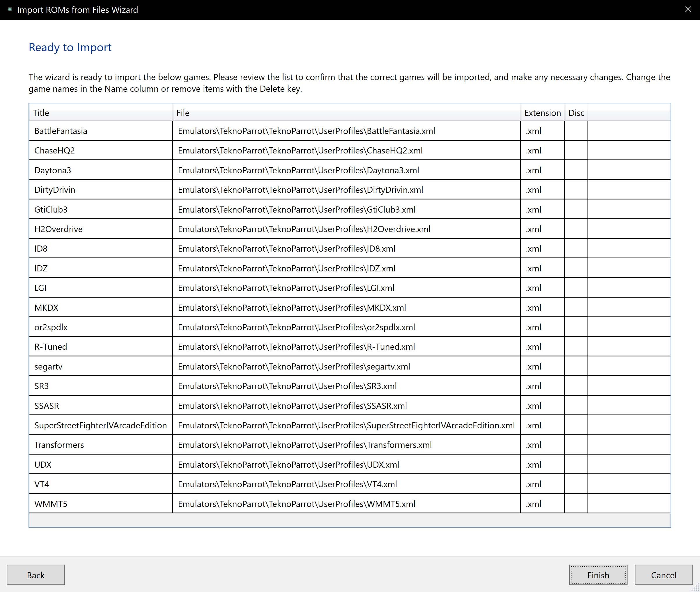This screenshot has height=592, width=700.
Task: Select the ChaseHQ2 title cell
Action: coord(101,150)
